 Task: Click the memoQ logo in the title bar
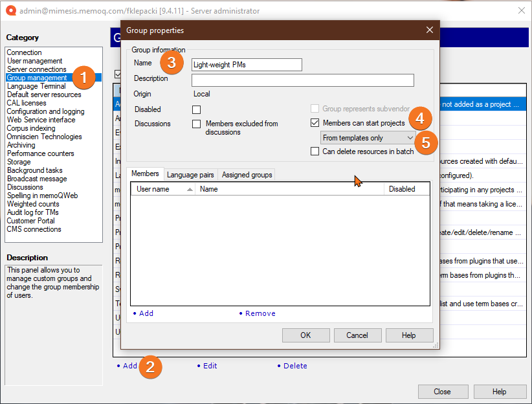point(11,10)
